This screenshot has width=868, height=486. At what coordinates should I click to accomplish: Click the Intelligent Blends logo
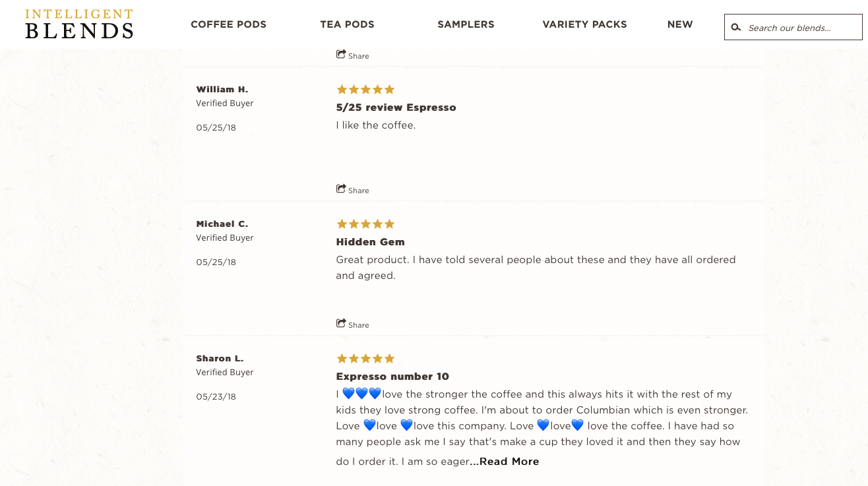[78, 24]
